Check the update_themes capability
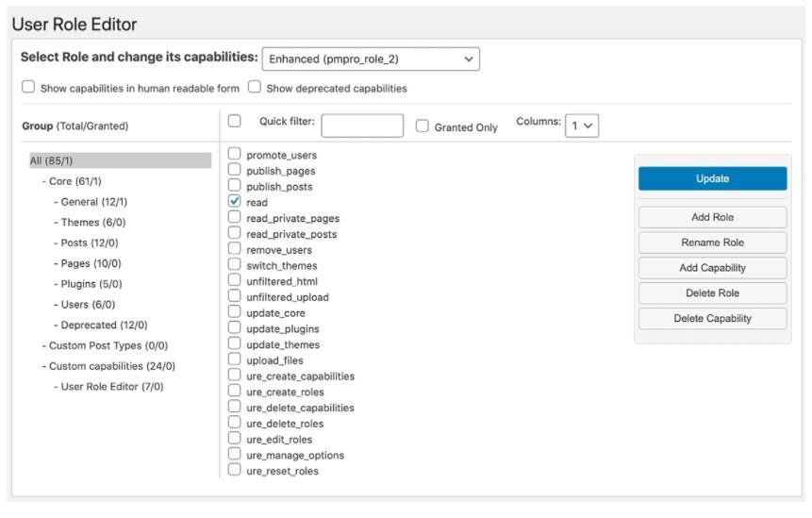The image size is (812, 518). click(x=235, y=343)
